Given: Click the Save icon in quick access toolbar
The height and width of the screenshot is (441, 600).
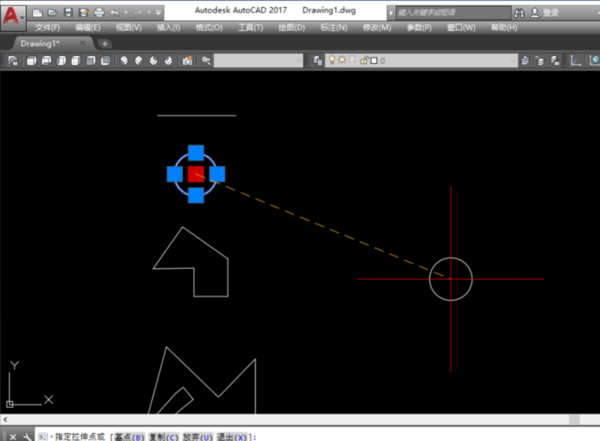Looking at the screenshot, I should tap(66, 12).
